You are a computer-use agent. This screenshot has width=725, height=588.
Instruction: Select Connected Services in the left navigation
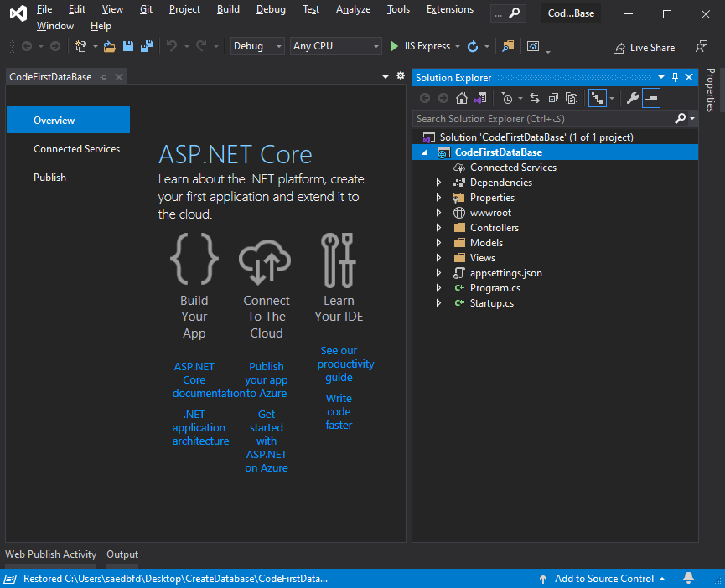pyautogui.click(x=77, y=149)
